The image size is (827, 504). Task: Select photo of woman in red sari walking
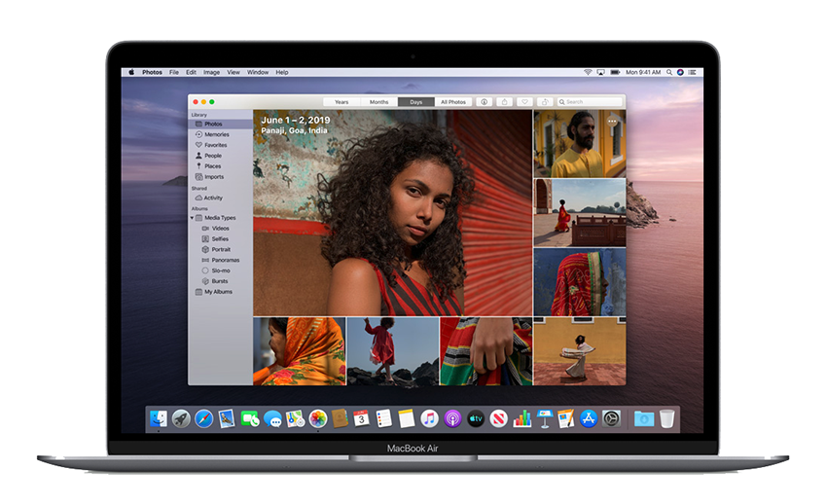click(580, 212)
